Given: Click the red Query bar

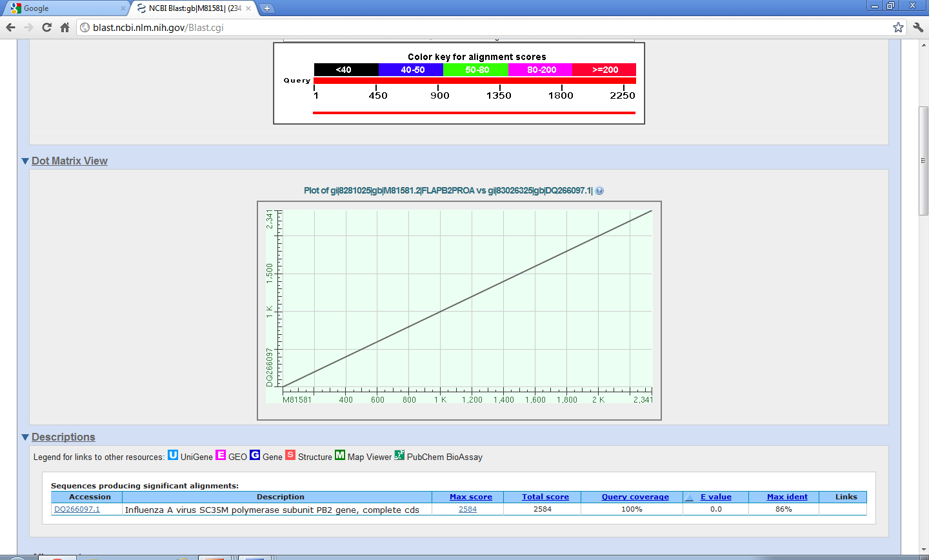Looking at the screenshot, I should pyautogui.click(x=475, y=81).
